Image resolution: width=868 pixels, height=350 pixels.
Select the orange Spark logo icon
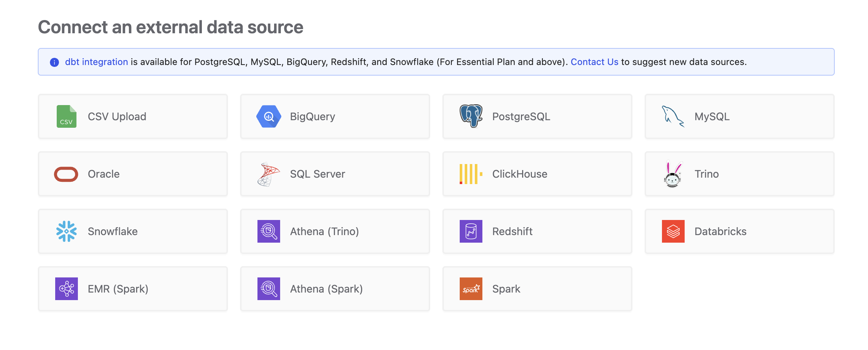(471, 289)
